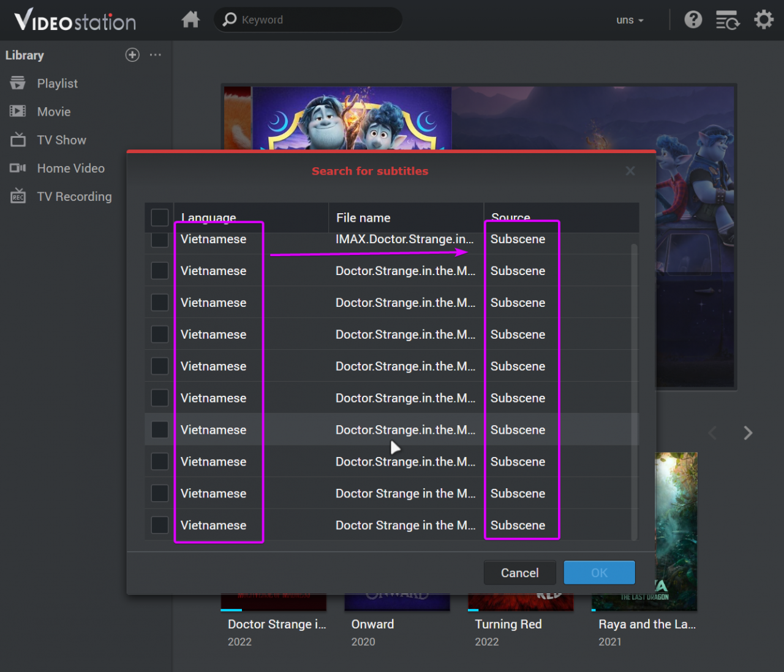Open Home Video from the sidebar icon
This screenshot has height=672, width=784.
[17, 168]
